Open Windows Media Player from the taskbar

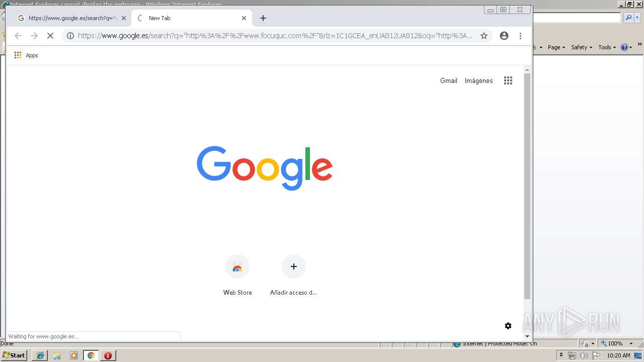pos(74,355)
